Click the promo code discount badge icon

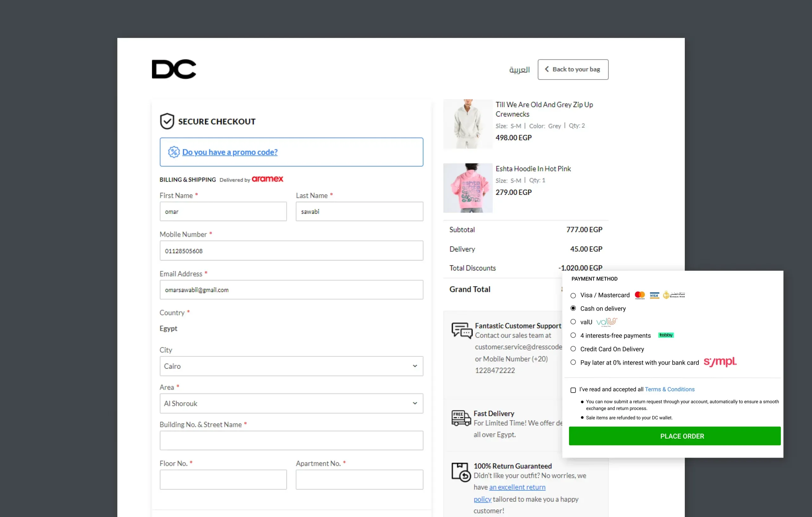click(174, 152)
